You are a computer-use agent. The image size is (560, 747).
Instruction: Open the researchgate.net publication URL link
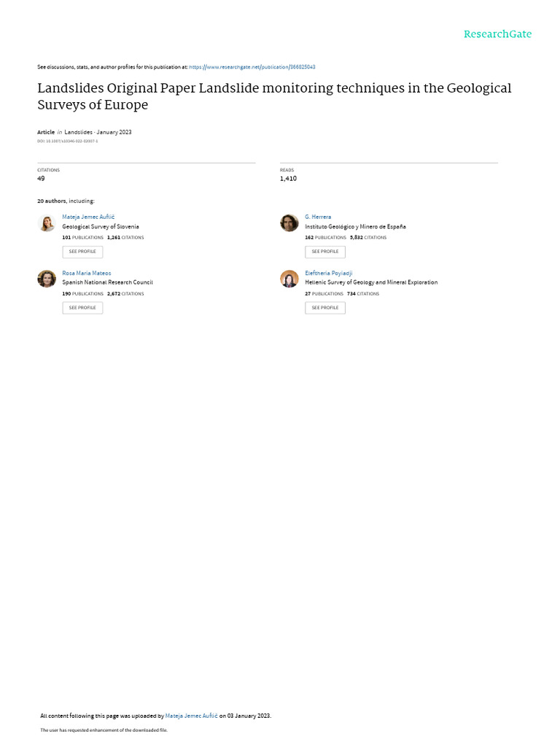pos(252,67)
